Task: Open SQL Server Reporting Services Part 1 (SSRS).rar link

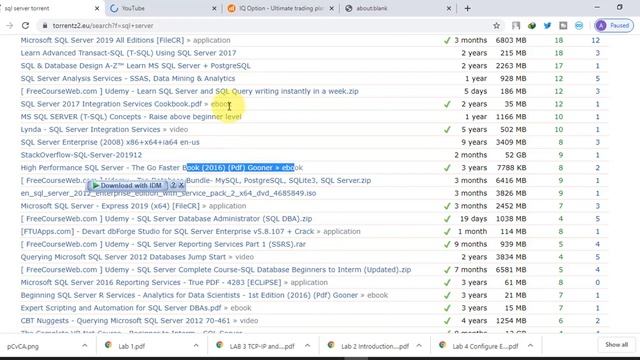Action: pyautogui.click(x=163, y=244)
